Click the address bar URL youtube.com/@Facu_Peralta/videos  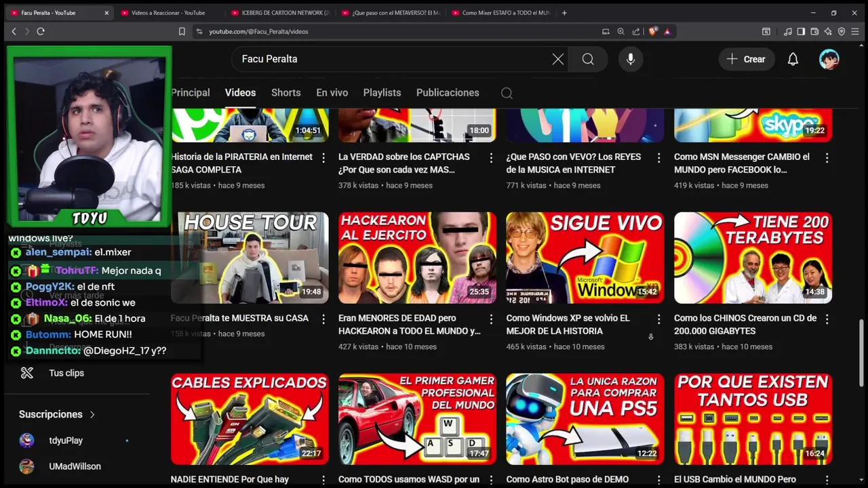coord(258,31)
